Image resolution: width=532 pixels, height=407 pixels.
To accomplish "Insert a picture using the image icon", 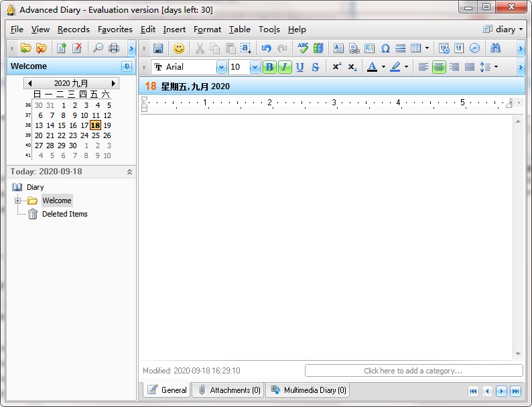I will point(369,48).
